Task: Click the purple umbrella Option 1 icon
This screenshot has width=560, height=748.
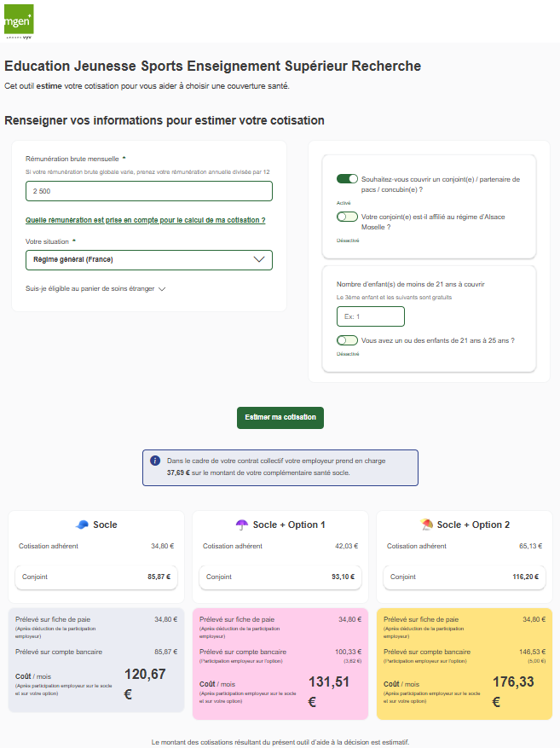Action: click(242, 525)
